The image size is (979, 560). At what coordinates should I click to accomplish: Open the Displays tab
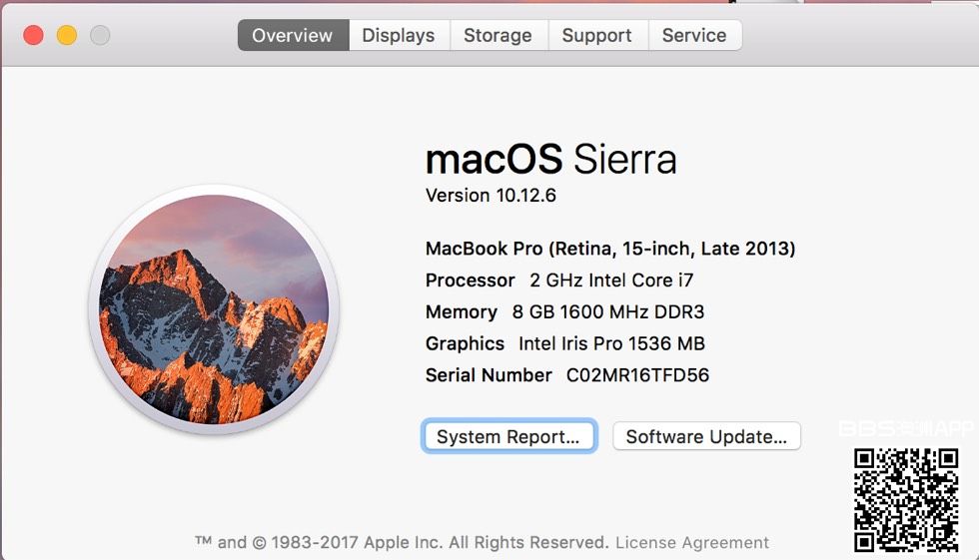click(x=399, y=35)
